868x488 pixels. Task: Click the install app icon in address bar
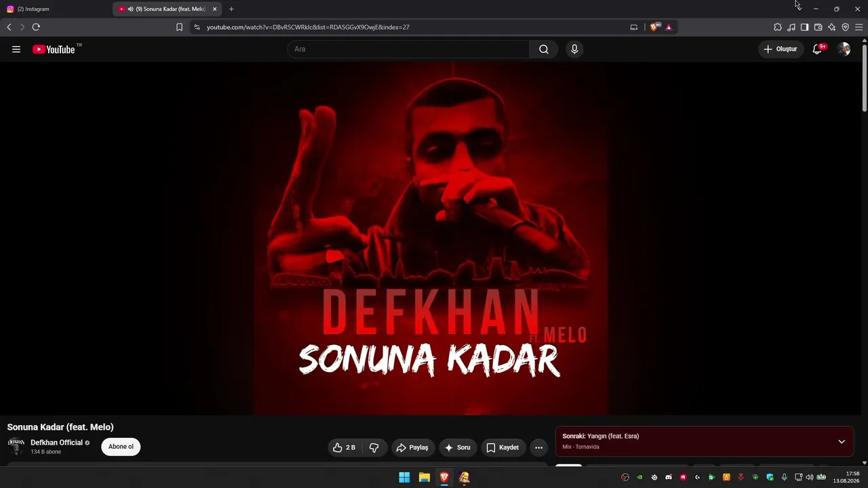tap(634, 27)
